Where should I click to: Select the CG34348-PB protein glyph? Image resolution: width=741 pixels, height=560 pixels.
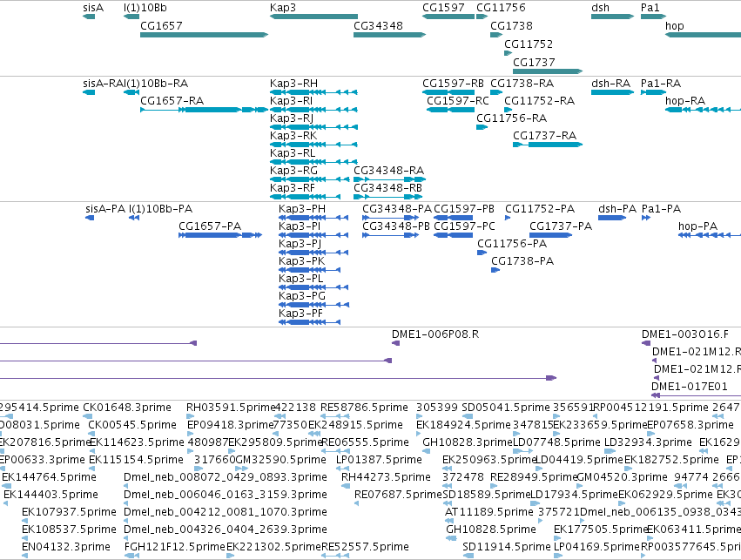pos(390,235)
